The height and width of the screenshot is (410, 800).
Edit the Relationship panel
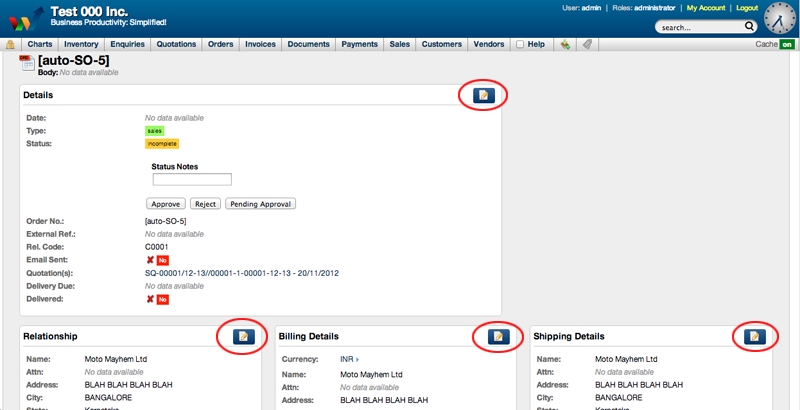(244, 337)
